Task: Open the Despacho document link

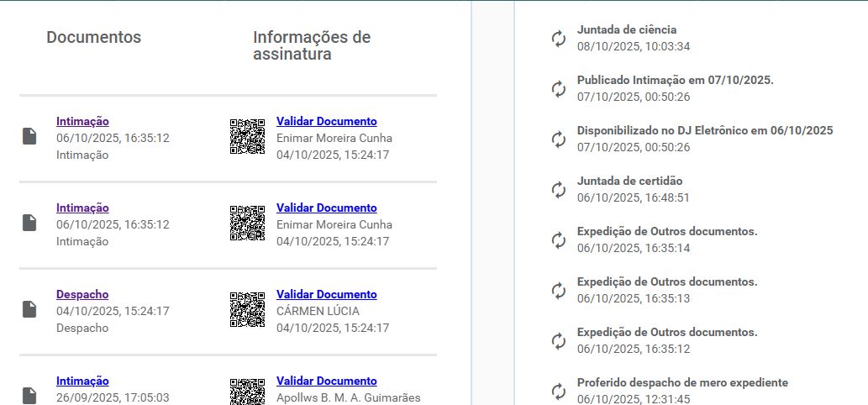Action: pos(82,294)
